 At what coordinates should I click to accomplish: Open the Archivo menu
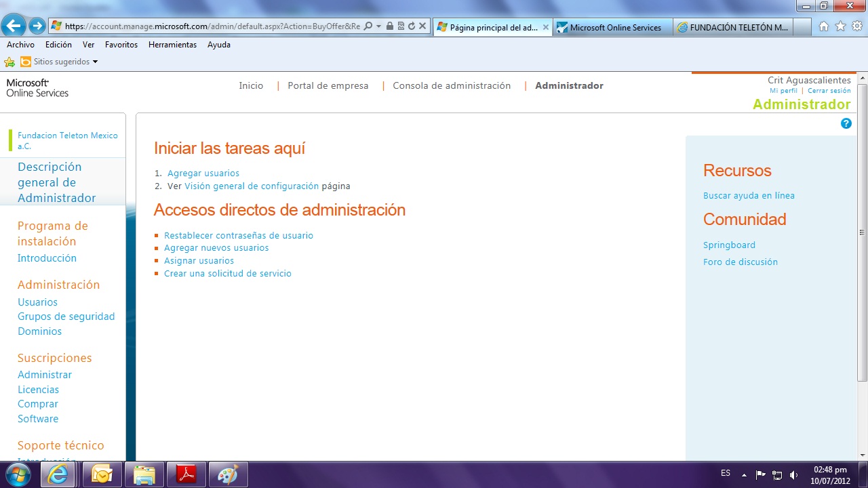[20, 45]
